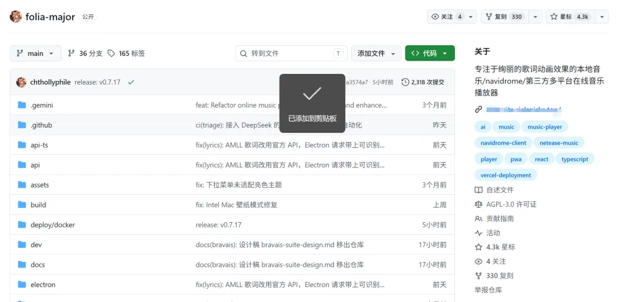
Task: Open the assets folder
Action: pos(39,185)
